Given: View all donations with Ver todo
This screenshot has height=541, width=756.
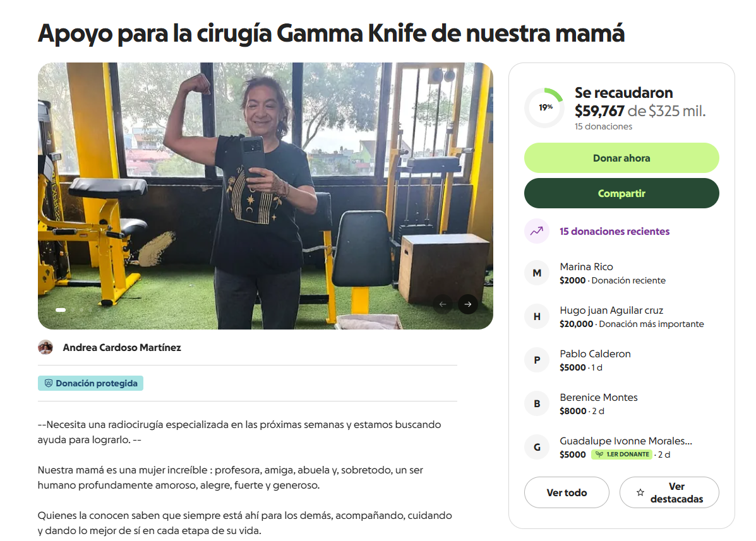Looking at the screenshot, I should (567, 492).
